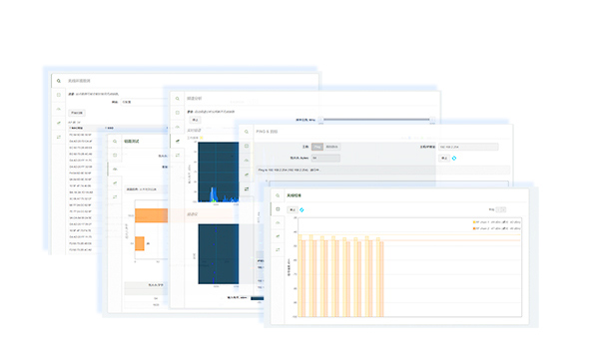The height and width of the screenshot is (364, 589).
Task: Click the two-arrows icon in the Ping window sidebar
Action: [247, 188]
